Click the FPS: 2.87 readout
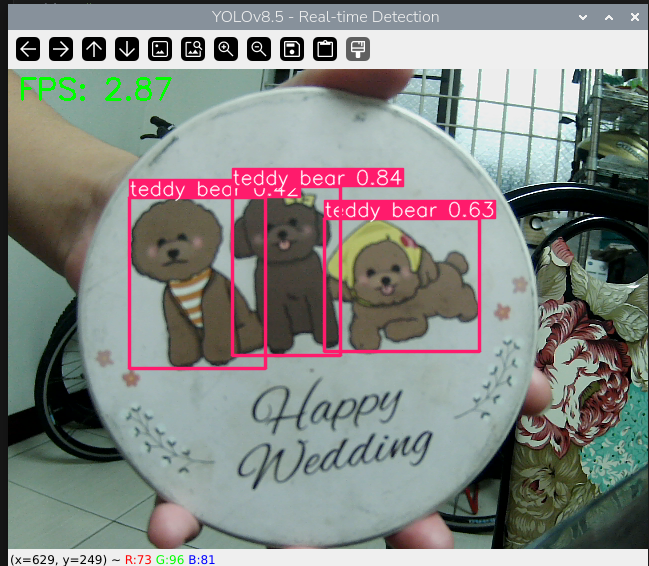The image size is (649, 566). pyautogui.click(x=95, y=89)
